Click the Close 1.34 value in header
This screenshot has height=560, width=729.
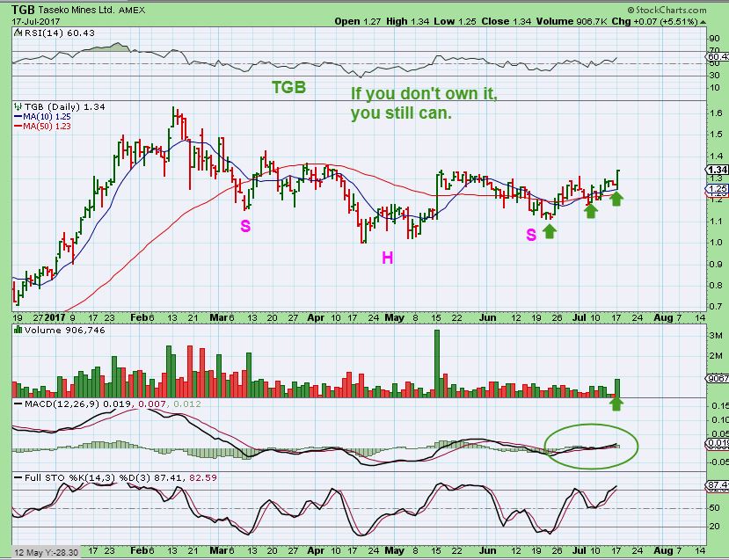point(506,21)
